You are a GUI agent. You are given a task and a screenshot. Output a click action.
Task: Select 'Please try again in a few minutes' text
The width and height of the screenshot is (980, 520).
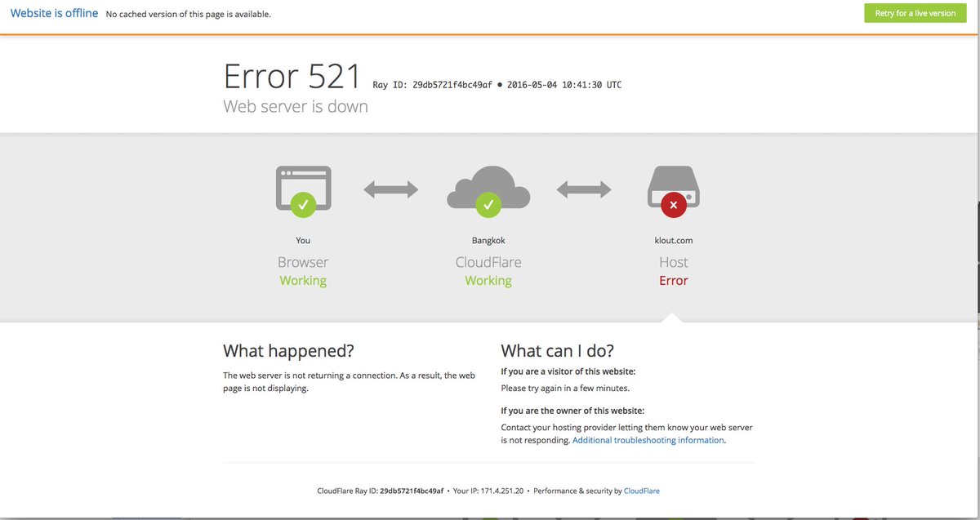point(565,389)
